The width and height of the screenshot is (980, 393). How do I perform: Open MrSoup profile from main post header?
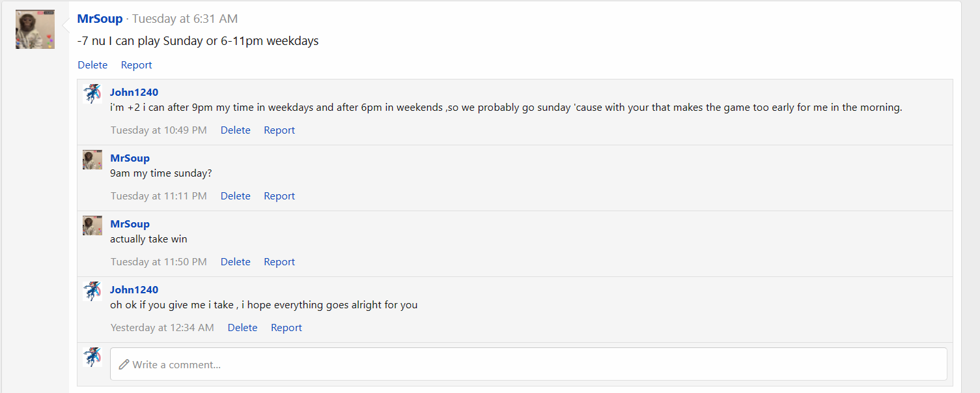[x=100, y=19]
